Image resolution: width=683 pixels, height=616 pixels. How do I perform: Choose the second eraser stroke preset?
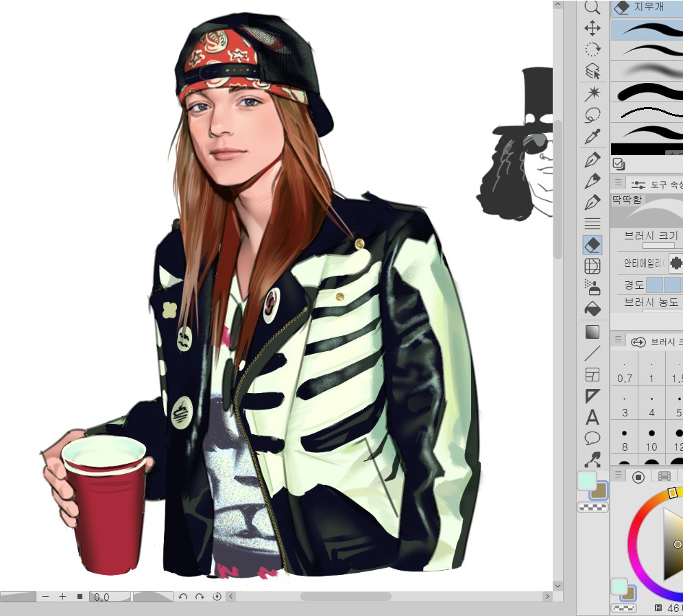pyautogui.click(x=647, y=50)
